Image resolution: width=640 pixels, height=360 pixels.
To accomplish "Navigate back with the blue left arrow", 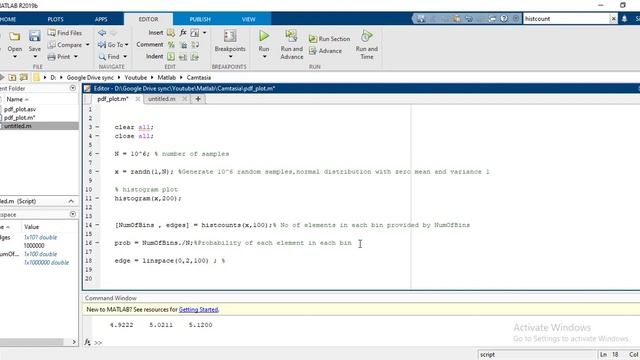I will click(102, 32).
